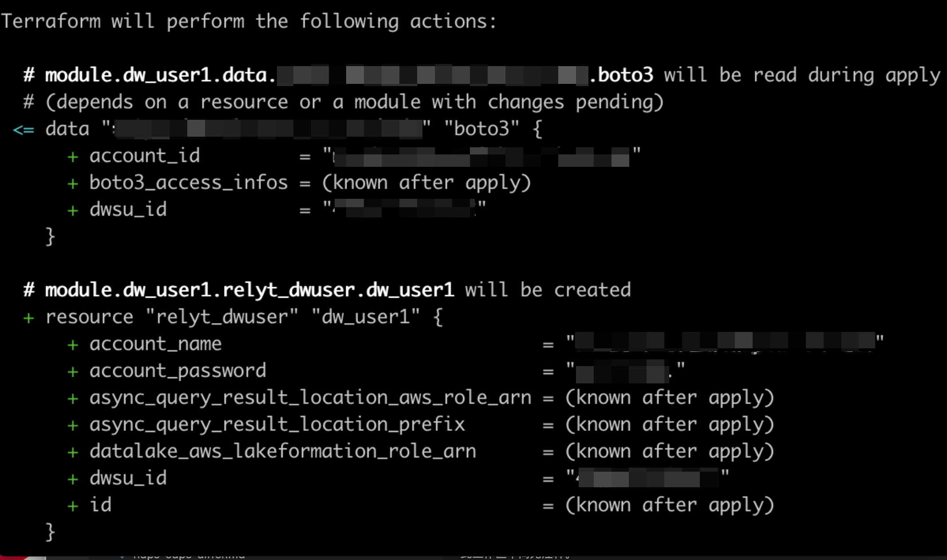Click the closing brace of the boto3 data block

pos(50,236)
